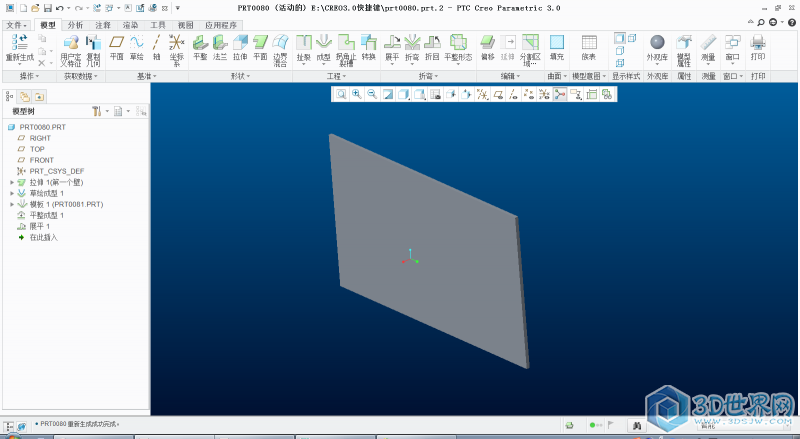Viewport: 800px width, 439px height.
Task: Open the 基准 group dropdown
Action: click(146, 76)
